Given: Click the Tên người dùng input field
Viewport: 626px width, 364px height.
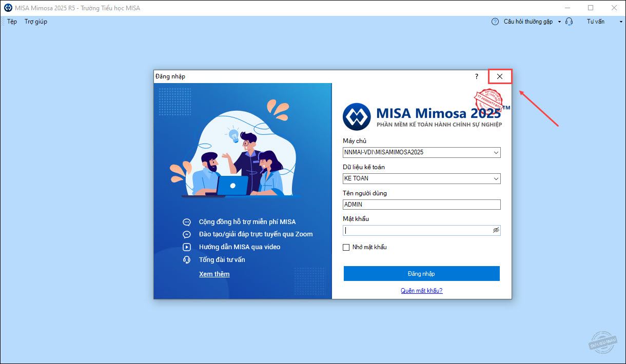Looking at the screenshot, I should point(422,205).
